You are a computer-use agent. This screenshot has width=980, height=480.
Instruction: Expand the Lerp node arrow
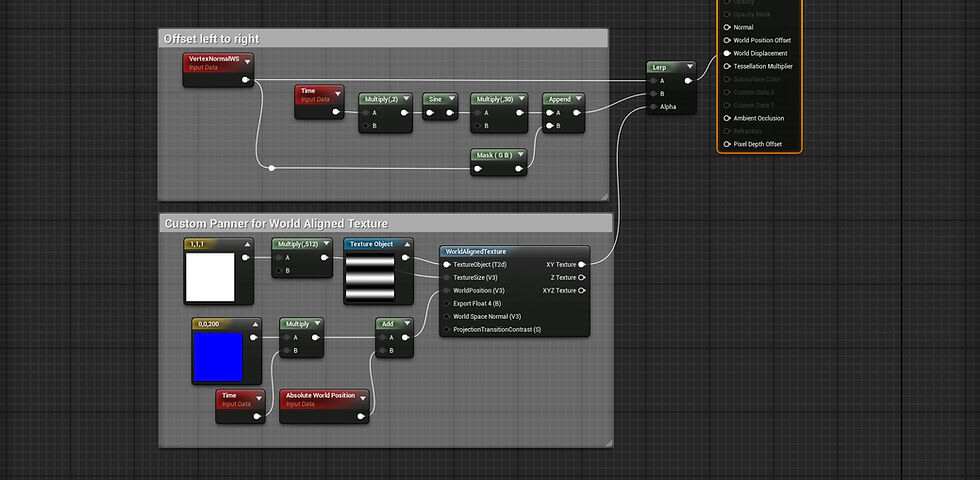tap(689, 67)
